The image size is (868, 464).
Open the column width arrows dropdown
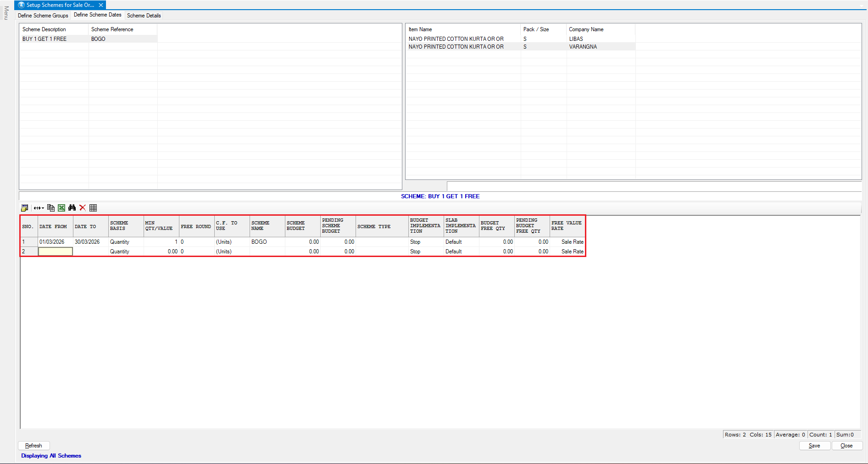pos(39,208)
